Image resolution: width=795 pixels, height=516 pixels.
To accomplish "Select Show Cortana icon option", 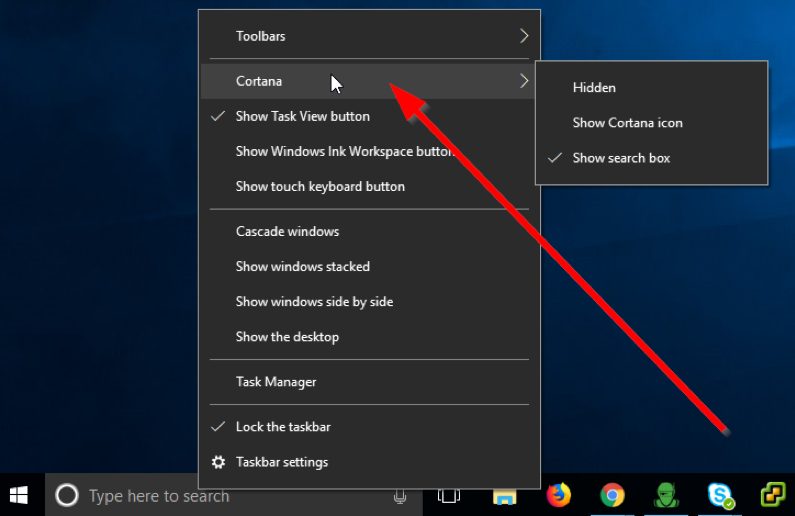I will [652, 123].
